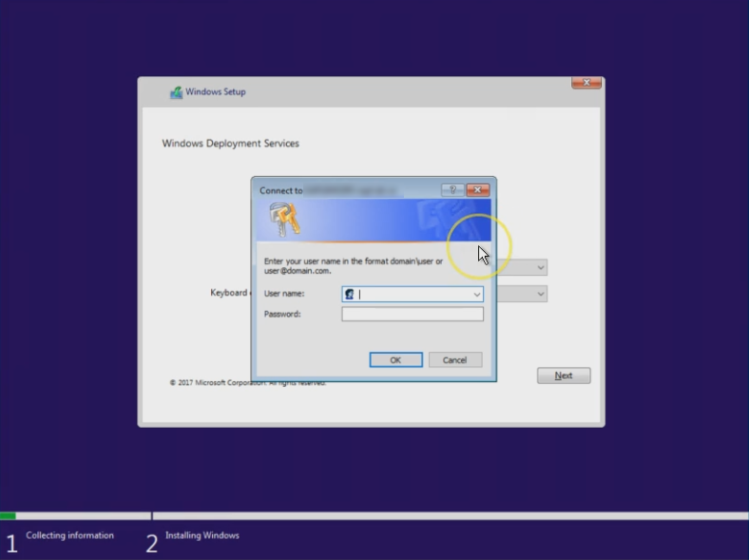Close the Connect to dialog
This screenshot has height=560, width=749.
point(478,190)
